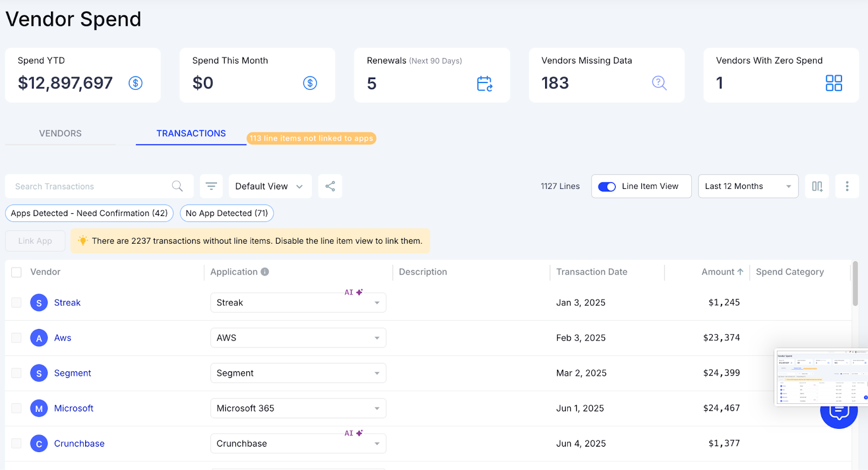Click the Transaction Date column header

click(592, 272)
